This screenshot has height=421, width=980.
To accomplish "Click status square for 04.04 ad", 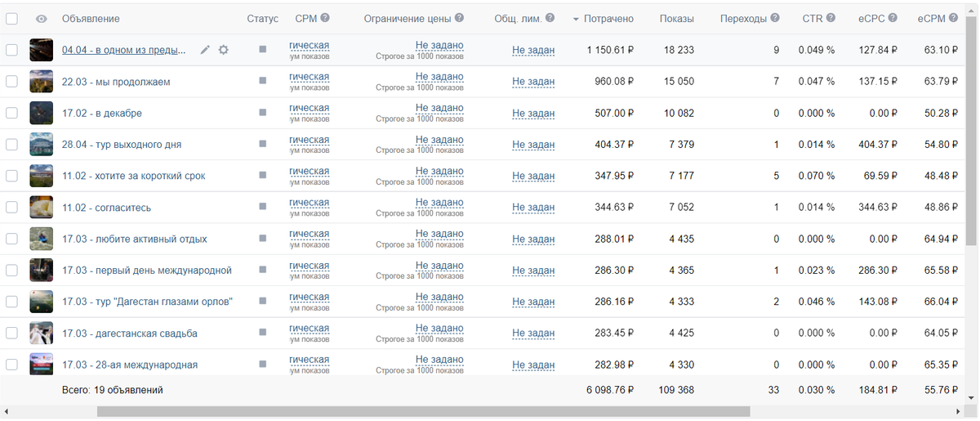I will point(262,50).
